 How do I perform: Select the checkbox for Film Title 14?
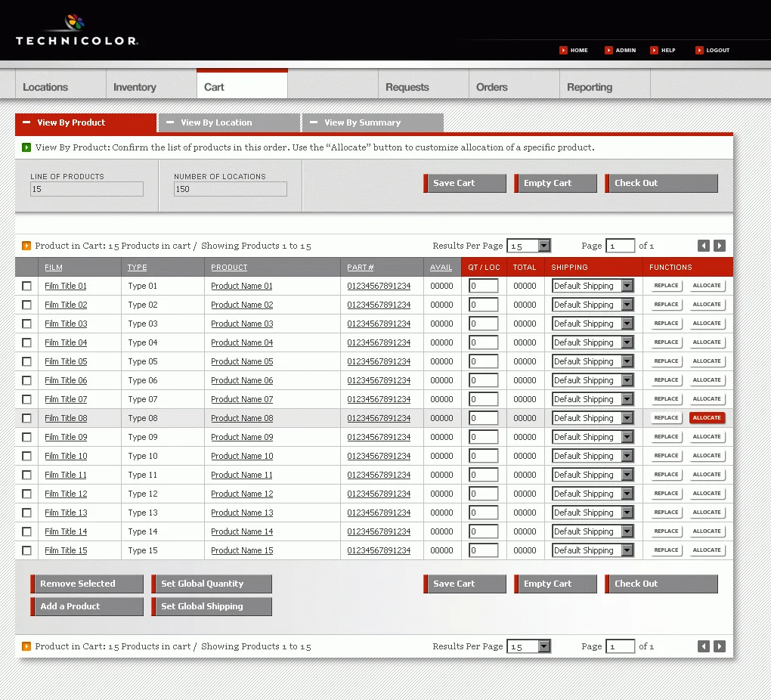(26, 531)
